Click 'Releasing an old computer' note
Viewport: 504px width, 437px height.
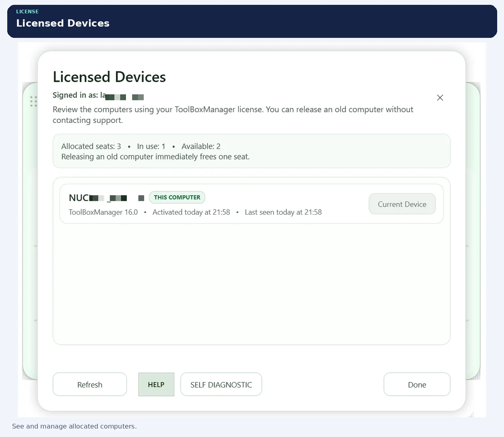tap(155, 157)
